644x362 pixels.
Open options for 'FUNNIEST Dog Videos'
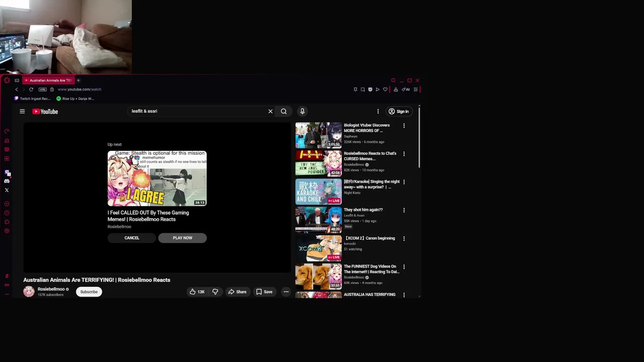point(404,266)
